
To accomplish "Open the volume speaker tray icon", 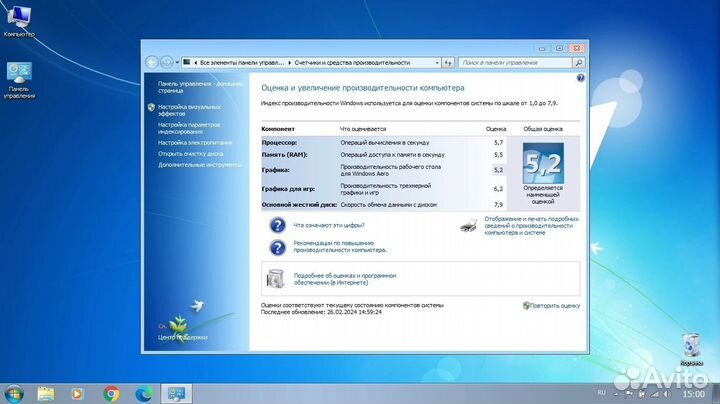I will (667, 394).
